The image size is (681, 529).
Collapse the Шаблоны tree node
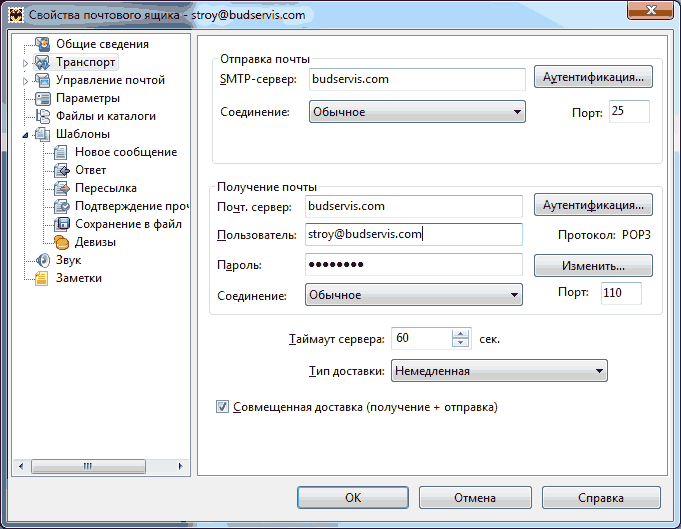25,135
